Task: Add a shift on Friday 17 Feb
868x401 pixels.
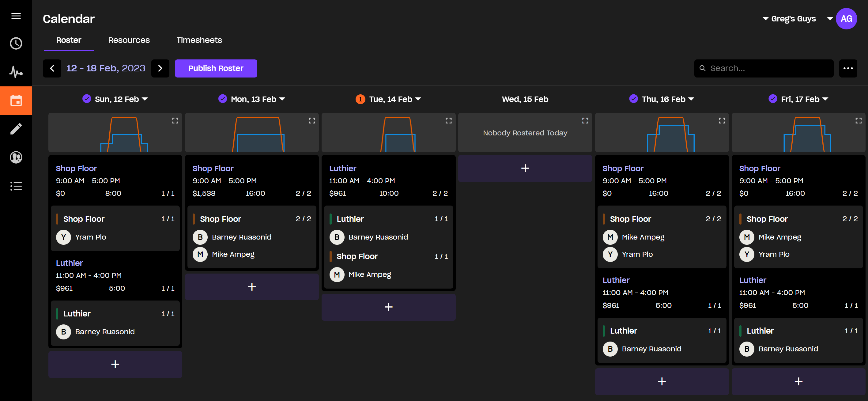Action: (798, 381)
